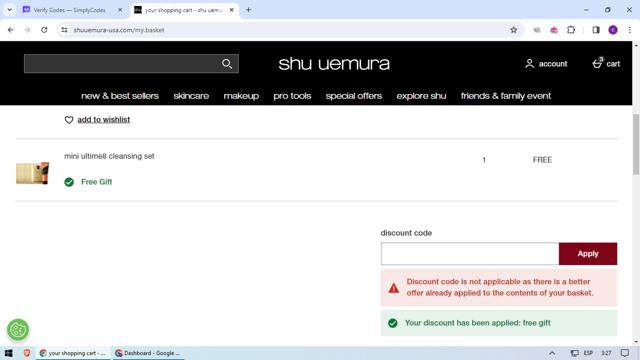Click the free gift applied confirmation message
Image resolution: width=640 pixels, height=360 pixels.
(x=499, y=323)
